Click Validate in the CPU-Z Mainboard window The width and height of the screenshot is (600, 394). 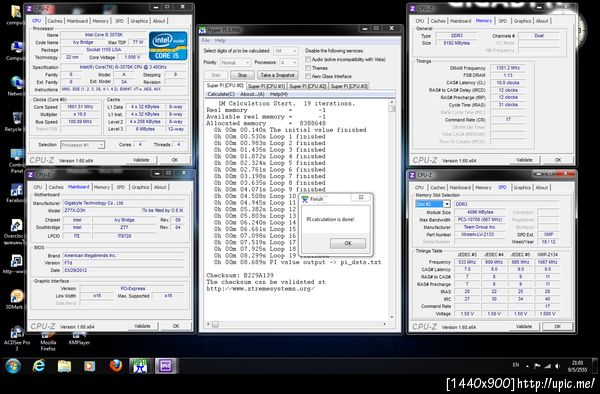pos(142,326)
